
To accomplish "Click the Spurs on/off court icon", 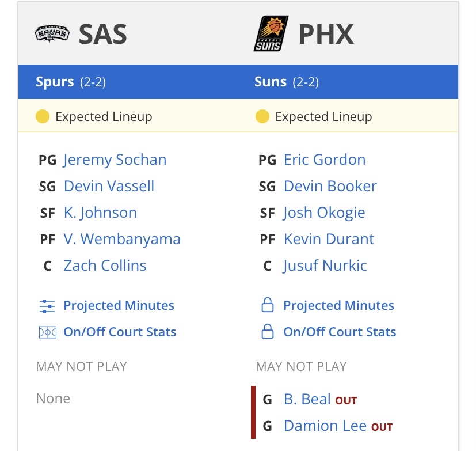I will 47,332.
